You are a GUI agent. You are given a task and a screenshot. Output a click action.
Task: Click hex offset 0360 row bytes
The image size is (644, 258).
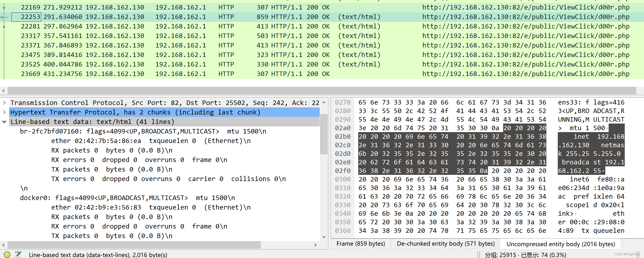pos(452,230)
